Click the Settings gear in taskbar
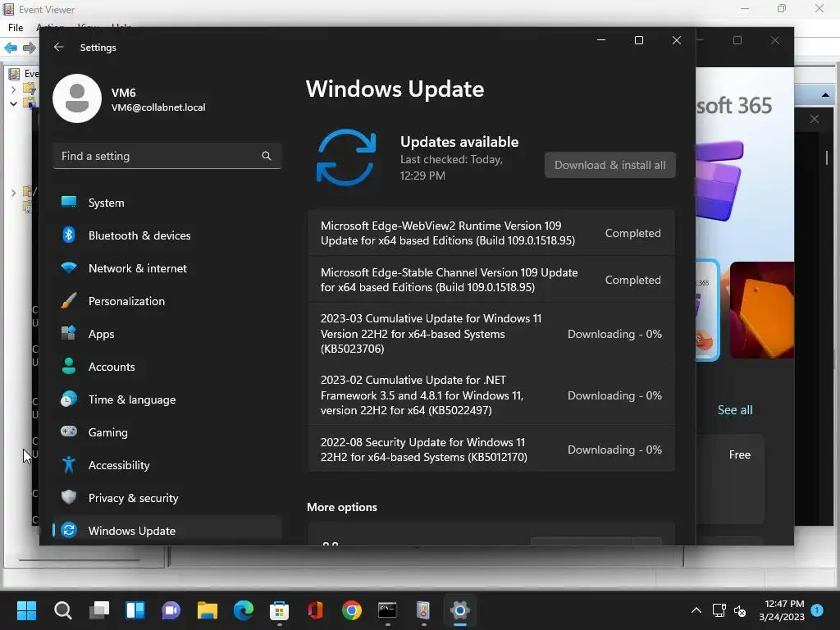This screenshot has width=840, height=630. pyautogui.click(x=460, y=610)
